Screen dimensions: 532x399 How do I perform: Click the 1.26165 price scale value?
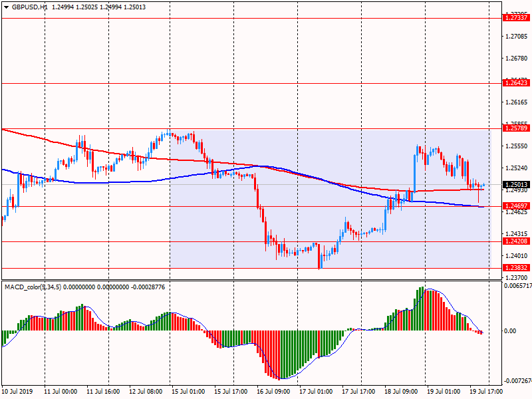coord(517,102)
